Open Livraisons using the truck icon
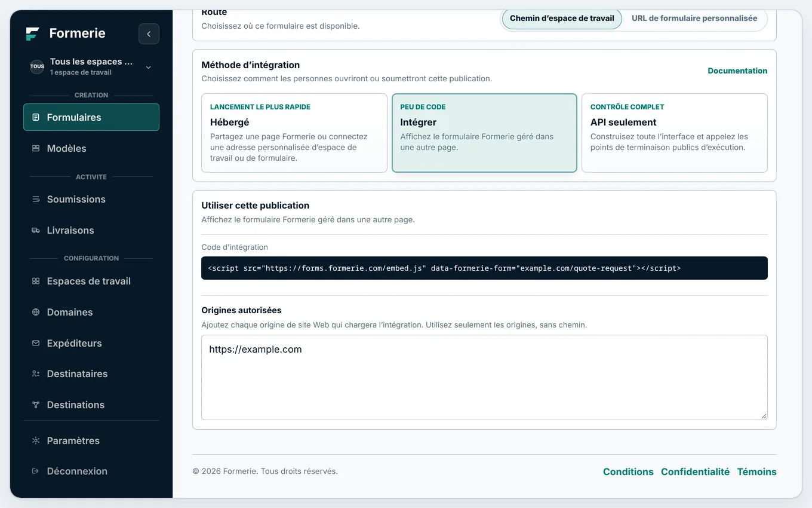 pos(36,230)
